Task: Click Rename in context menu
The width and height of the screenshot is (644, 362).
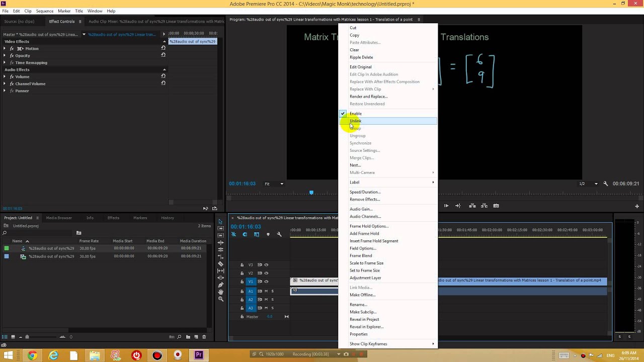Action: (x=388, y=305)
